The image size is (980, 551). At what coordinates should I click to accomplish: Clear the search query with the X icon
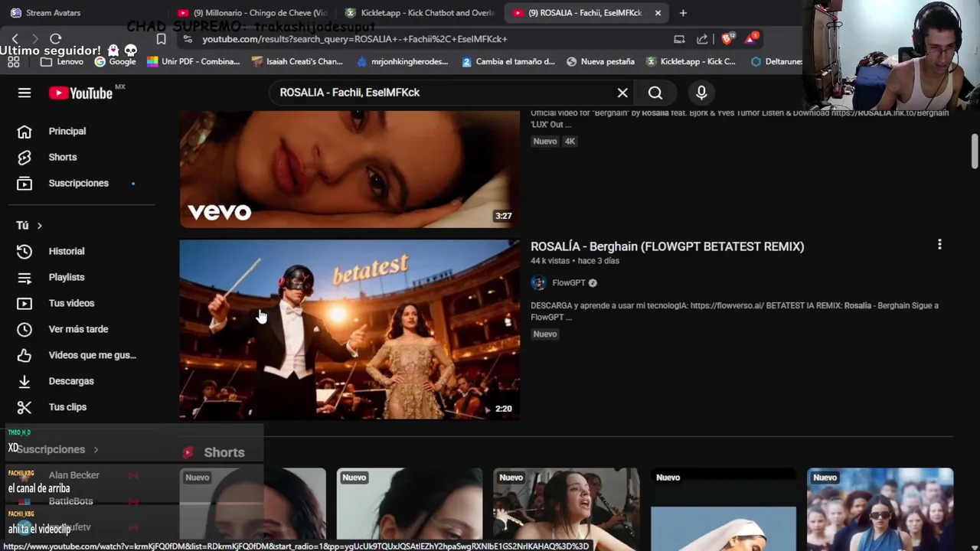point(622,93)
